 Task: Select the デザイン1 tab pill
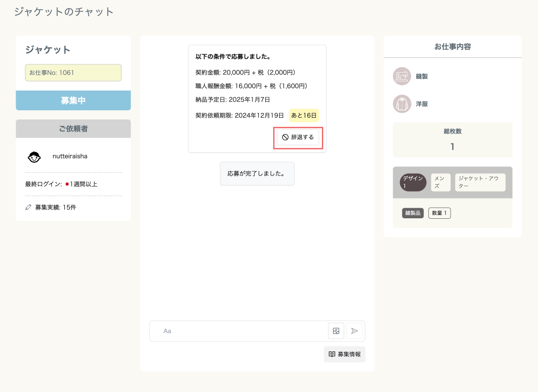413,182
